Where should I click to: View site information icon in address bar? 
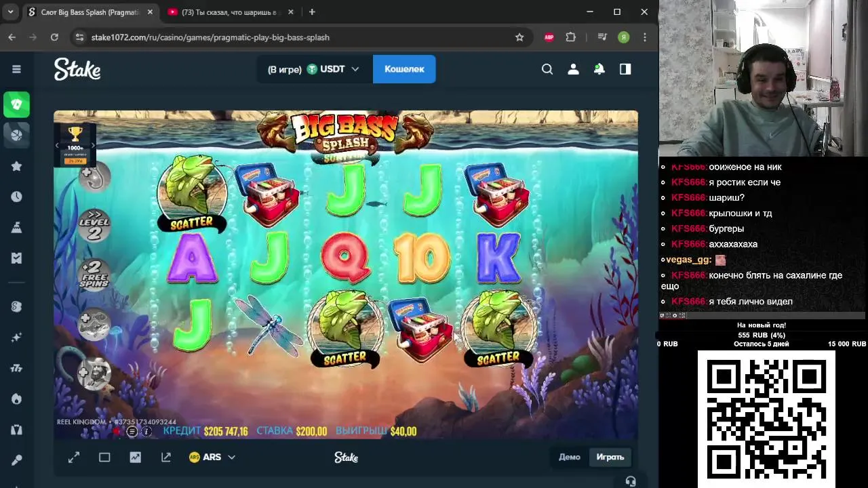point(79,37)
